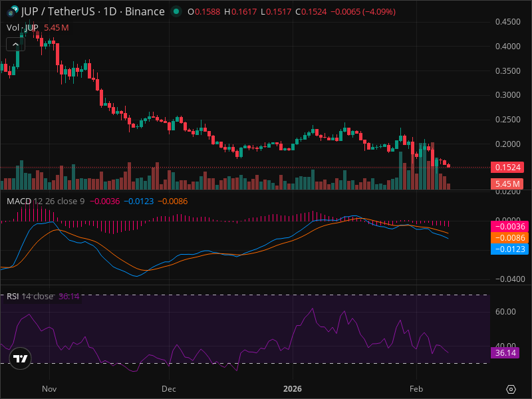Collapse the indicator legend chevron button
The width and height of the screenshot is (532, 399).
point(15,44)
